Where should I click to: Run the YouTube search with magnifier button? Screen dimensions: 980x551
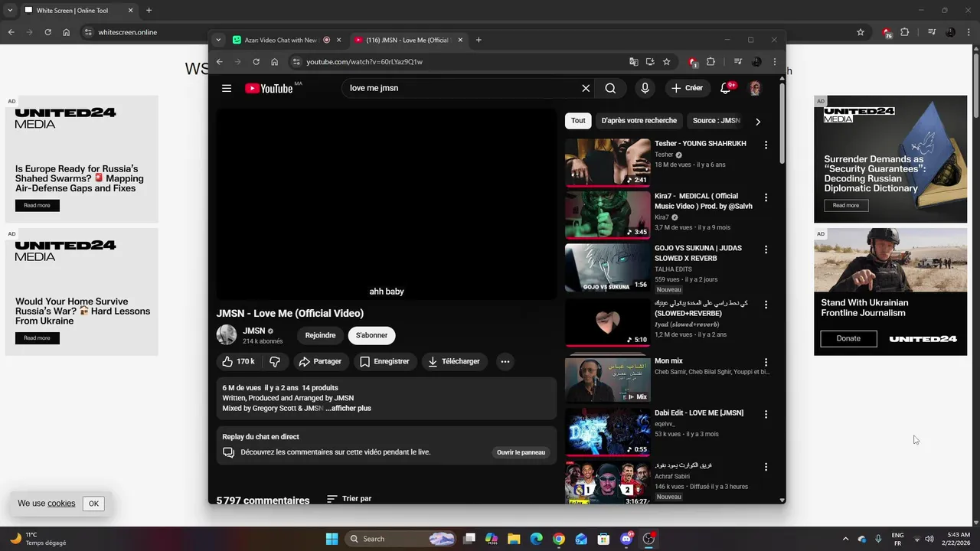(610, 88)
